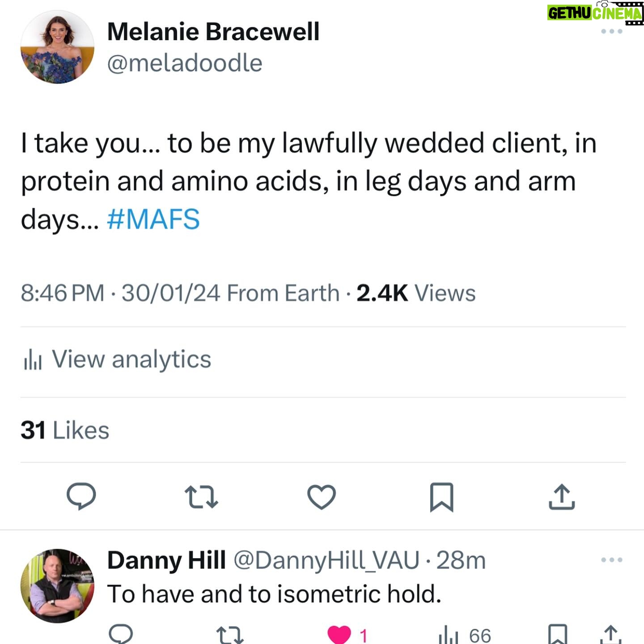Reply to Danny Hill's comment

pyautogui.click(x=121, y=634)
